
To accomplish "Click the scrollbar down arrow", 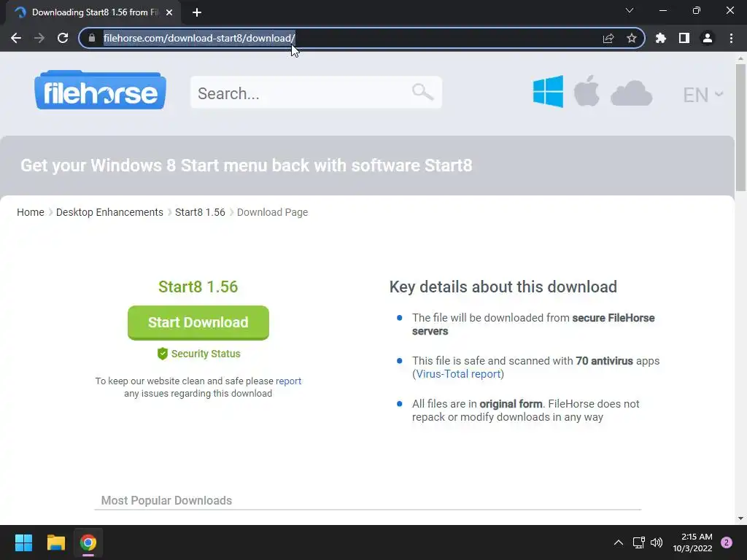I will click(x=740, y=518).
